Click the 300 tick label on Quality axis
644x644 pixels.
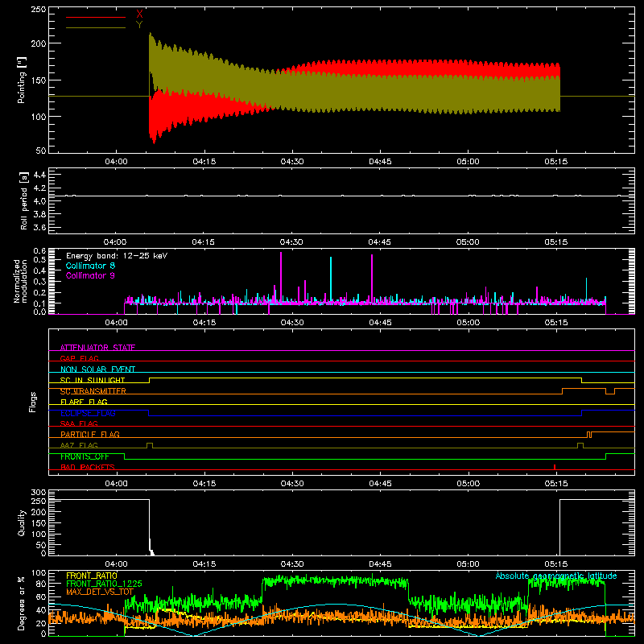pyautogui.click(x=38, y=493)
